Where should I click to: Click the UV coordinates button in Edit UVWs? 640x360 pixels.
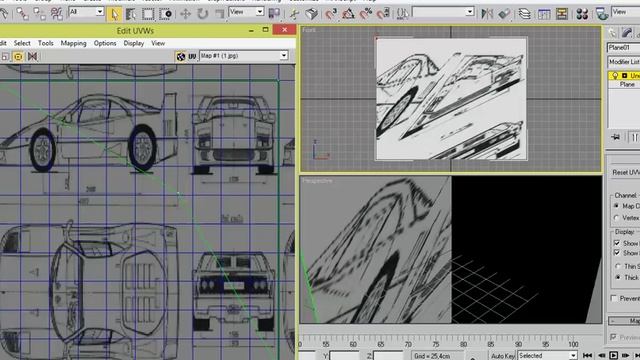192,56
